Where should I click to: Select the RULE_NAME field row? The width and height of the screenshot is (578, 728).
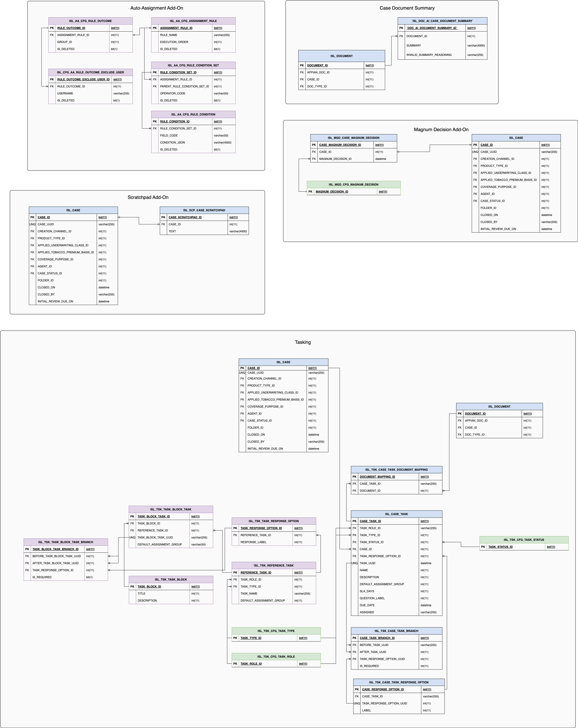[193, 35]
